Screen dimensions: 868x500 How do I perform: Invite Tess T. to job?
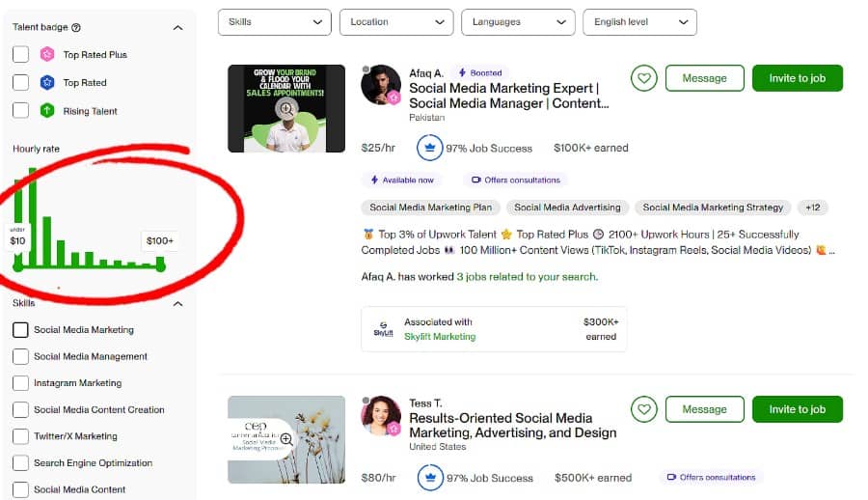[x=798, y=409]
